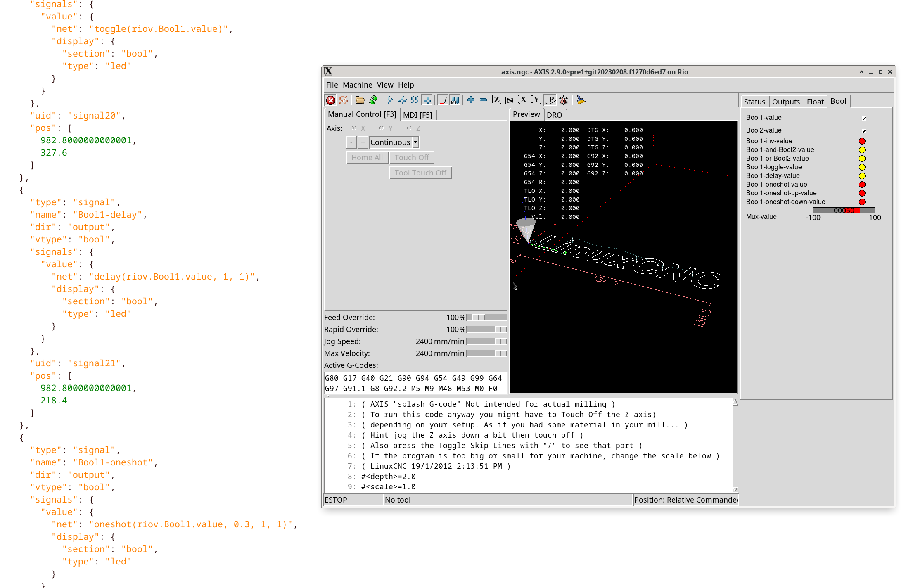Screen dimensions: 913x588
Task: Click the No tool status field
Action: pos(508,500)
